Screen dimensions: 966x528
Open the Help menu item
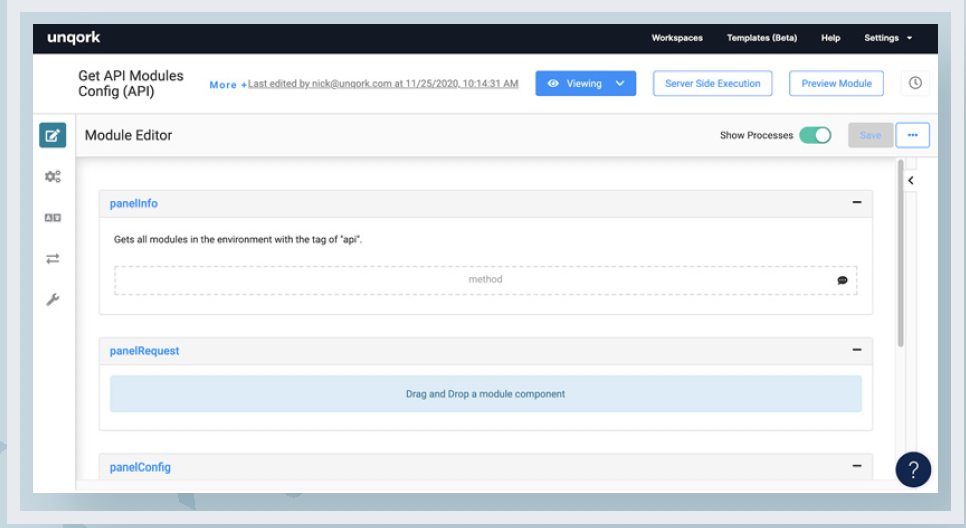point(830,38)
